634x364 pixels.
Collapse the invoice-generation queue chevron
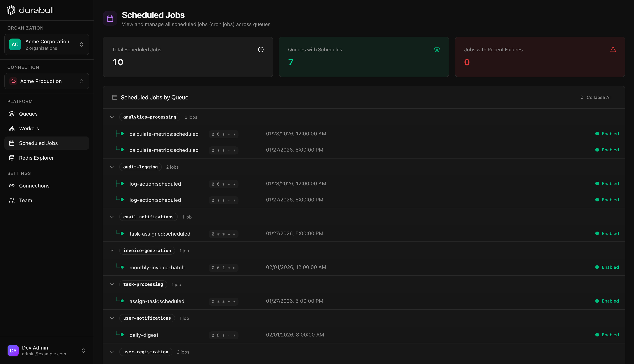(112, 250)
